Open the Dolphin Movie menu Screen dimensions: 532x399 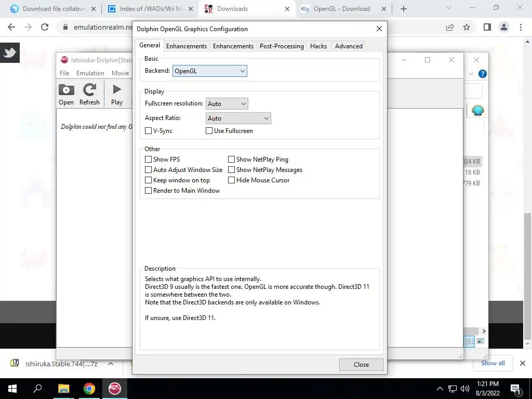(120, 73)
